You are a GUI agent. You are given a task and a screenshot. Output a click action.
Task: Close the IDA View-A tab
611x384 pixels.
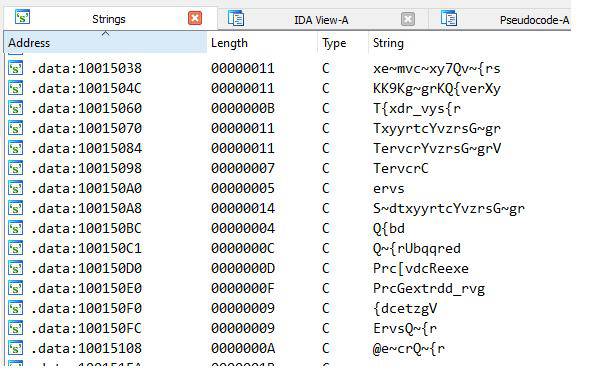point(408,19)
